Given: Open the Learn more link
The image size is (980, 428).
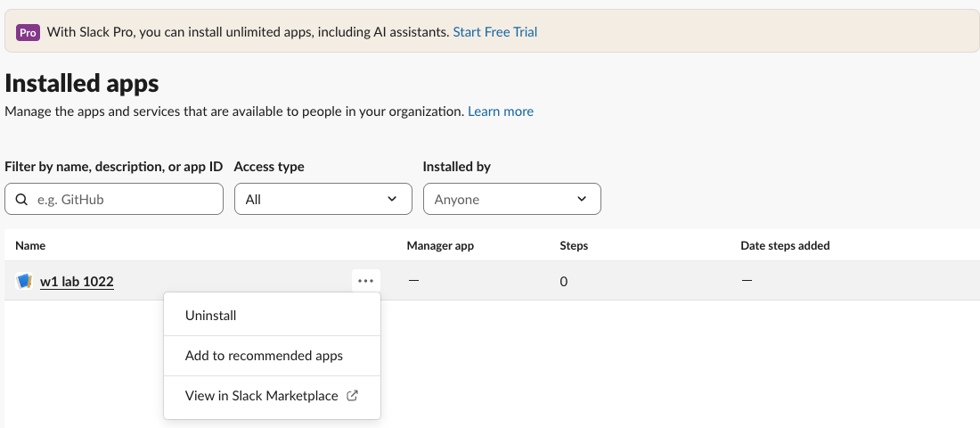Looking at the screenshot, I should tap(501, 111).
